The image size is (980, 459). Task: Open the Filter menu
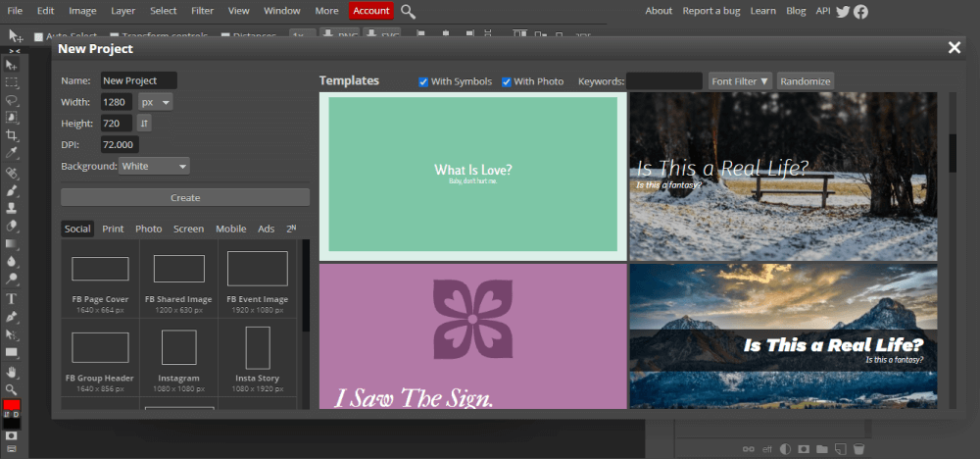click(202, 11)
